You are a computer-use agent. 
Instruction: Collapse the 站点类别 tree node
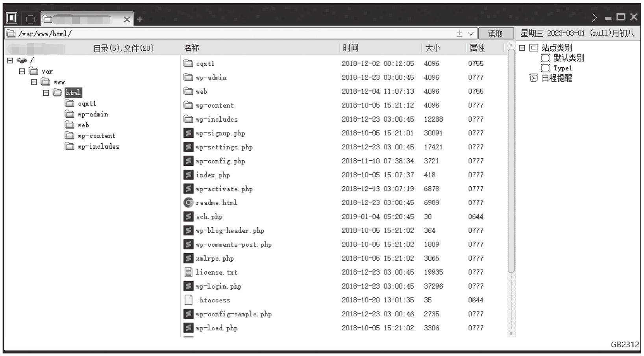tap(522, 48)
